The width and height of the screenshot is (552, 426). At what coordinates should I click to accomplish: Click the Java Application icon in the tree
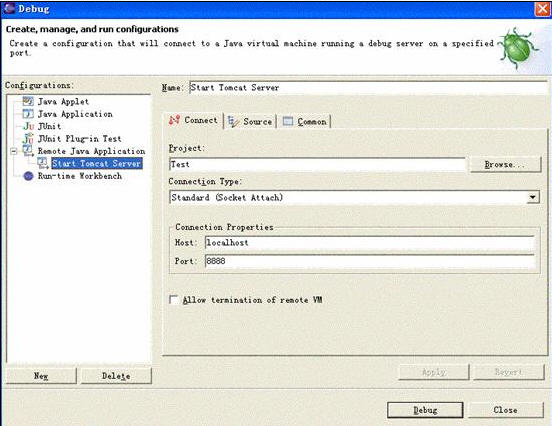point(28,114)
